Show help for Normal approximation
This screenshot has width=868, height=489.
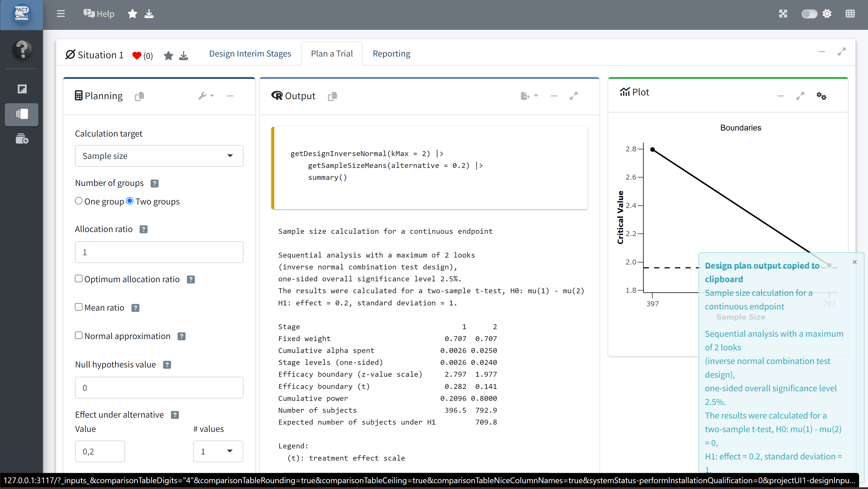[x=181, y=336]
